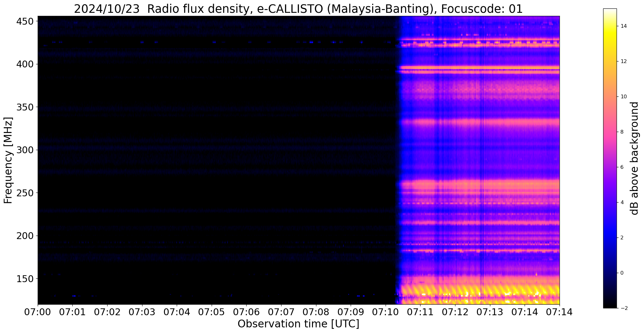The image size is (644, 333).
Task: Click the 'Frequency [MHz]' y-axis label
Action: [x=8, y=160]
